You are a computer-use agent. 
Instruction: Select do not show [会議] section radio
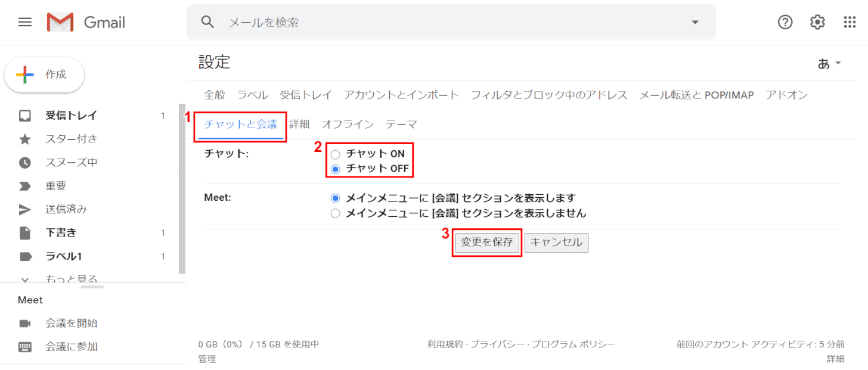(x=335, y=213)
